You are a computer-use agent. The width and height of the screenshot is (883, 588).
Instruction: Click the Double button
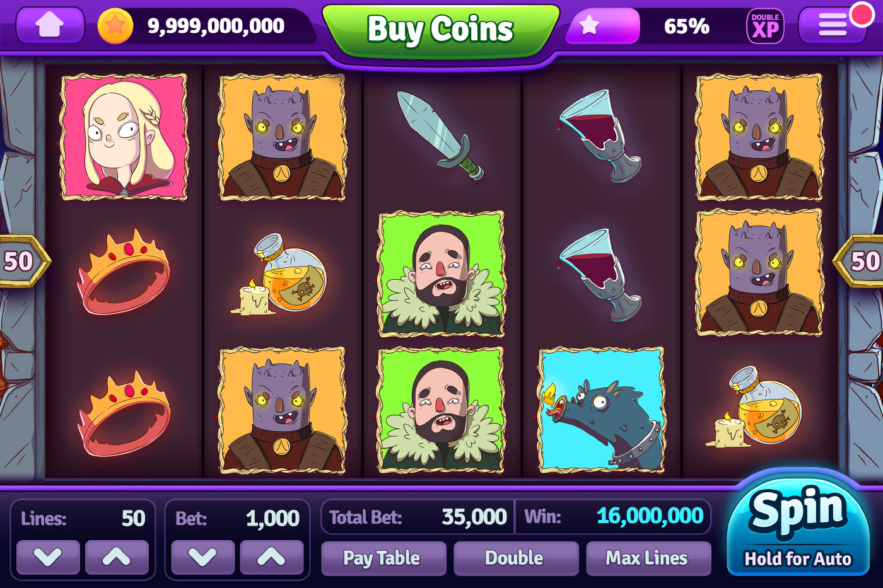pyautogui.click(x=516, y=558)
